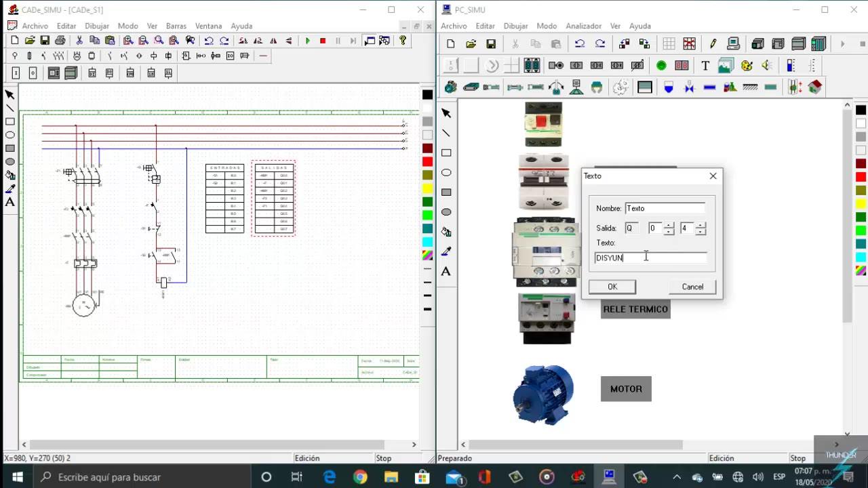This screenshot has height=488, width=868.
Task: Click the color palette icon in PC_SIMU
Action: coord(747,66)
